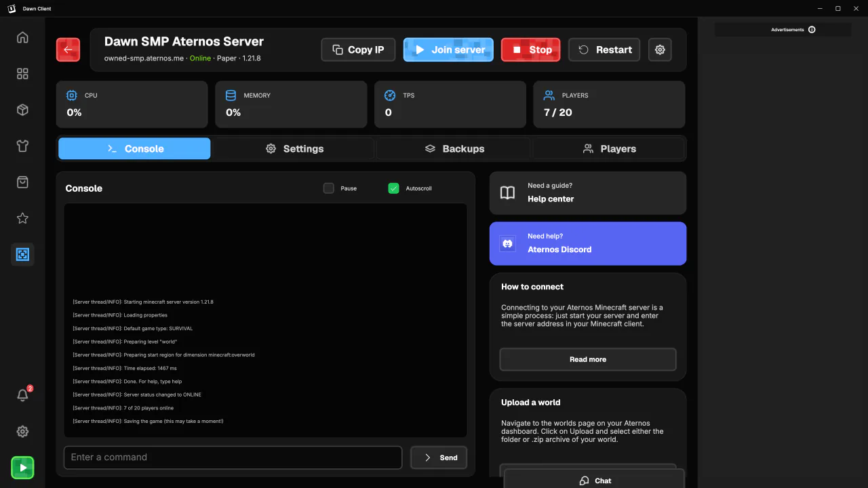The image size is (868, 488).
Task: Open the Home sidebar icon
Action: click(22, 37)
